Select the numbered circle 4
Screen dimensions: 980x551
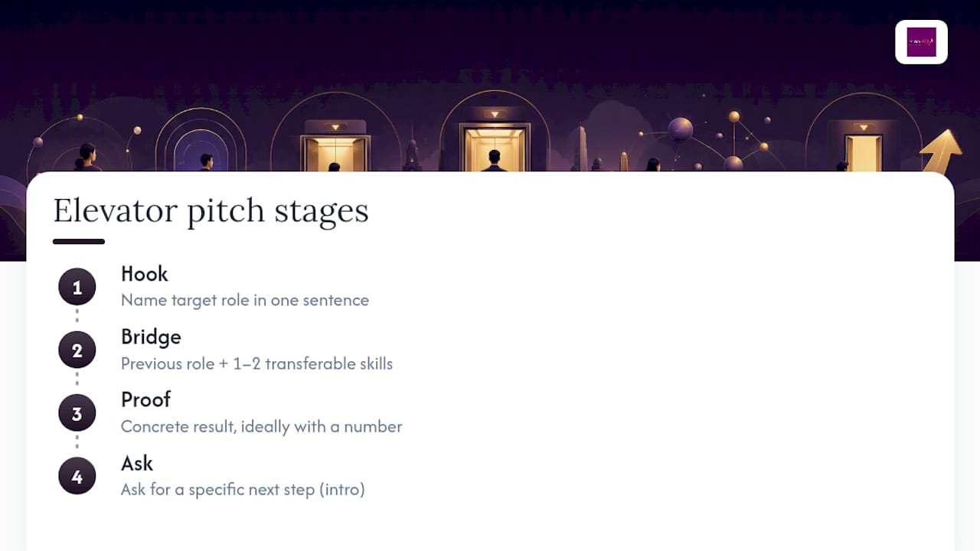coord(77,477)
